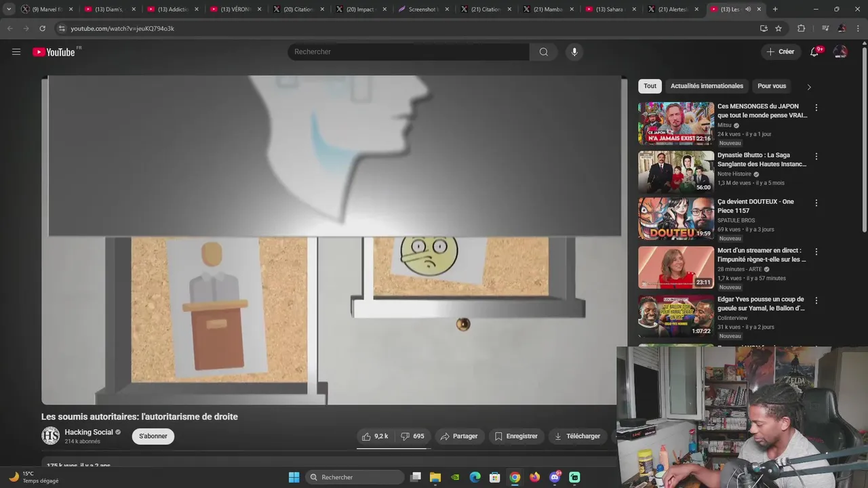Open Discord from the taskbar
Image resolution: width=868 pixels, height=488 pixels.
tap(555, 477)
